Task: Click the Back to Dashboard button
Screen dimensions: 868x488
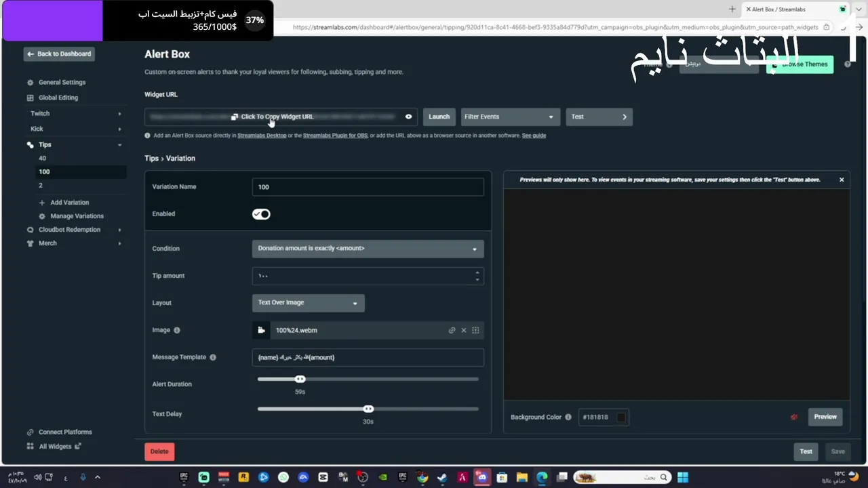Action: (59, 54)
